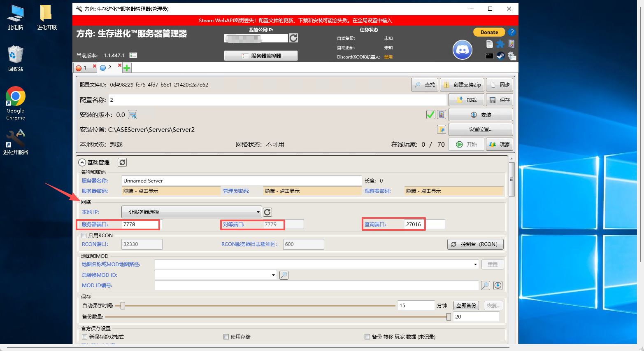Reveal hidden 服务器密码 field
644x351 pixels.
point(171,191)
